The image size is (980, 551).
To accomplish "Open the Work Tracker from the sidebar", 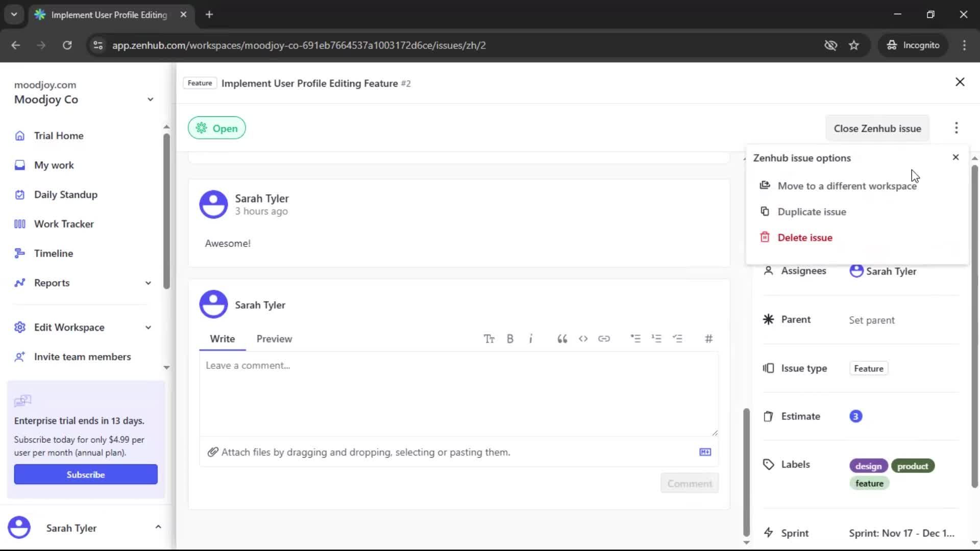I will 64,223.
